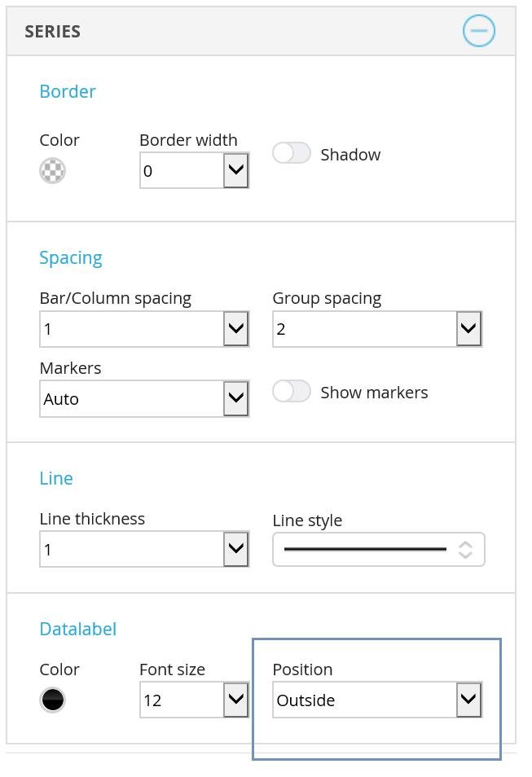Click the Group spacing value field
532x777 pixels.
click(365, 328)
